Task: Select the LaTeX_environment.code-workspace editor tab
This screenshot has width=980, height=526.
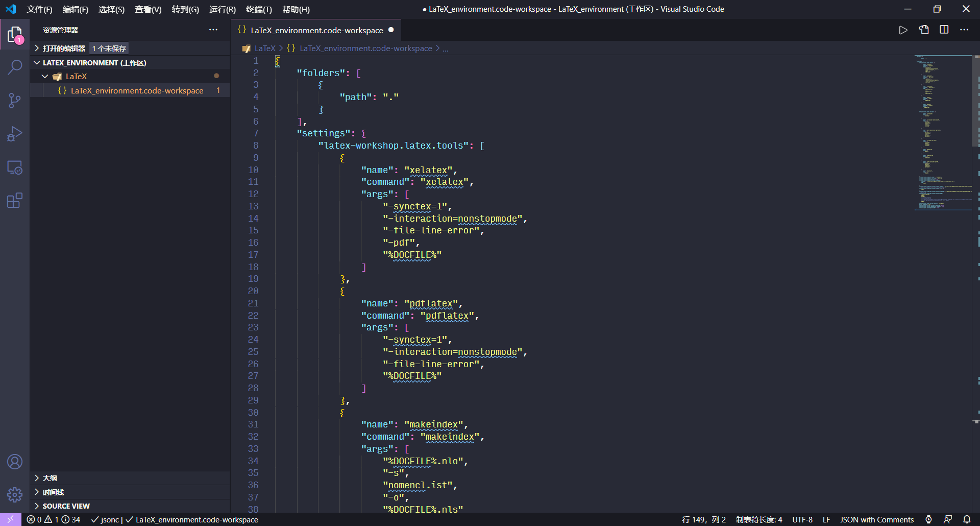Action: pyautogui.click(x=316, y=30)
